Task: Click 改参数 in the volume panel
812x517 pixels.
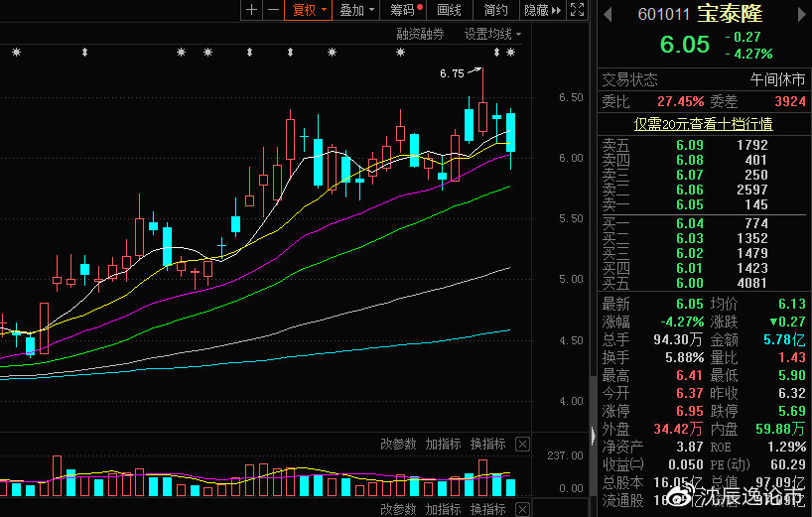Action: [399, 444]
